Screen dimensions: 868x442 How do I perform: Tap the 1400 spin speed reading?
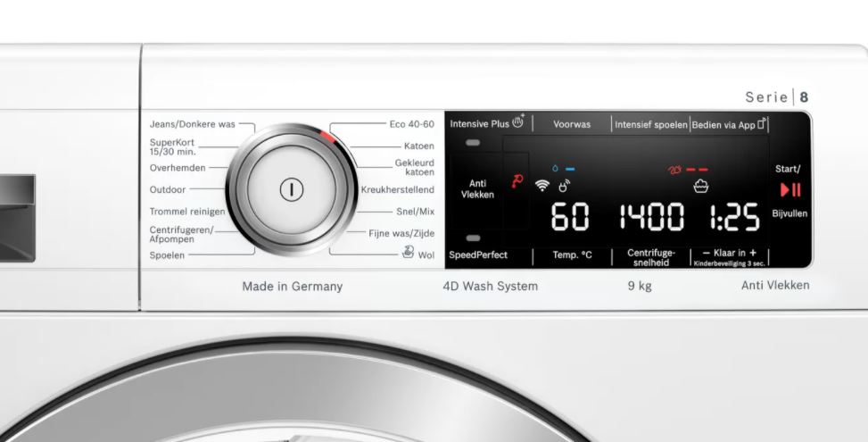coord(651,217)
